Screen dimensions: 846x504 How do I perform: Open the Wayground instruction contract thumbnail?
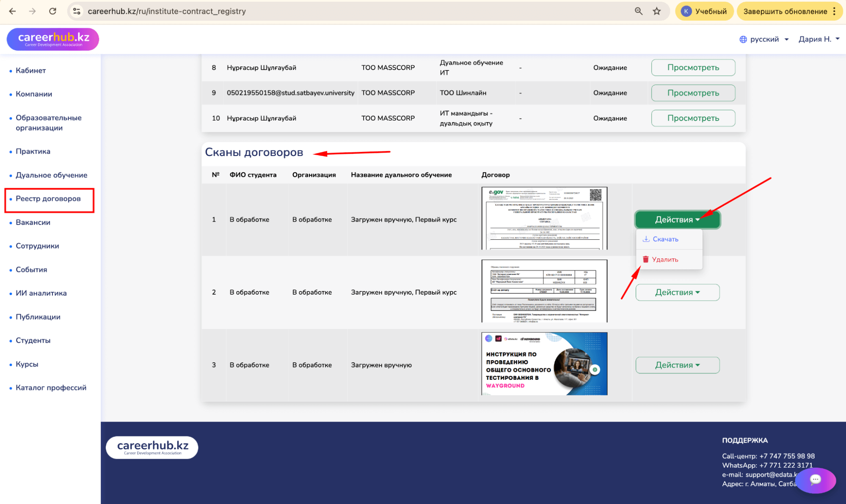pyautogui.click(x=544, y=364)
